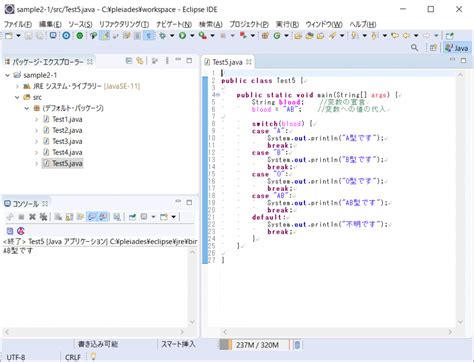Viewport: 474px width, 362px height.
Task: Collapse the src folder node
Action: [17, 97]
